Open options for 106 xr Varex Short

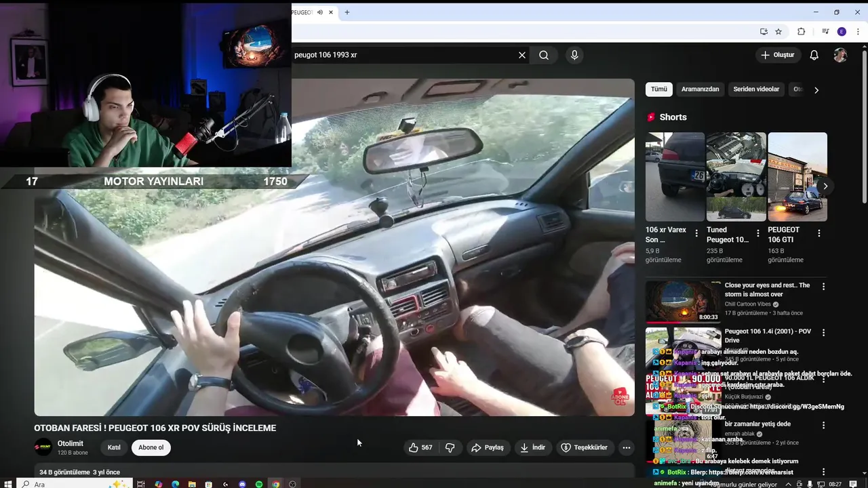pos(696,233)
